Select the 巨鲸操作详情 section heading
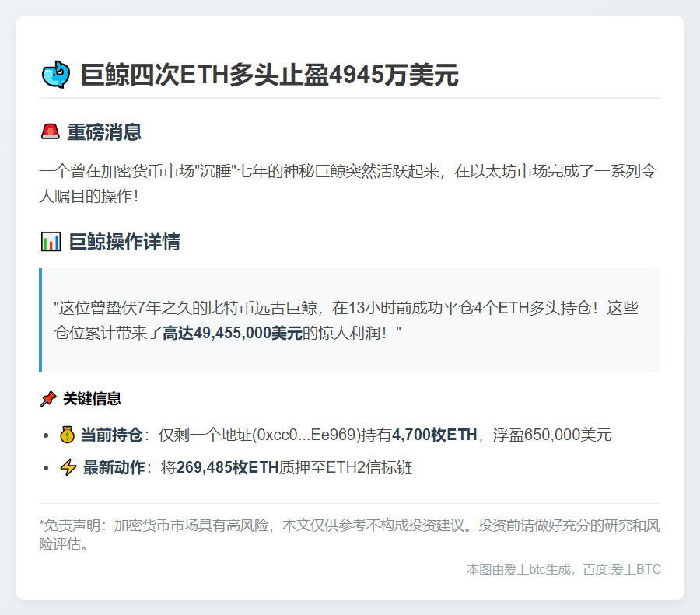The height and width of the screenshot is (615, 700). pos(124,242)
